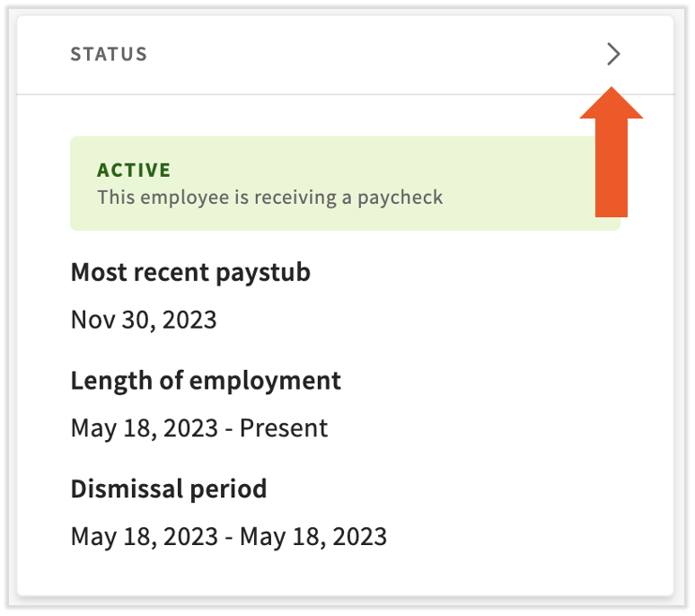Click the word "employment" in the heading

pos(274,380)
